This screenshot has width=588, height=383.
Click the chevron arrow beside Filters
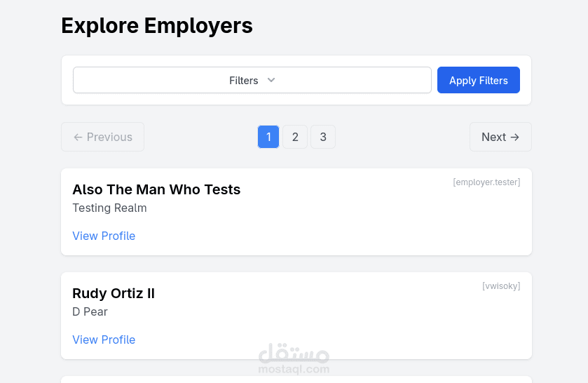pyautogui.click(x=271, y=80)
